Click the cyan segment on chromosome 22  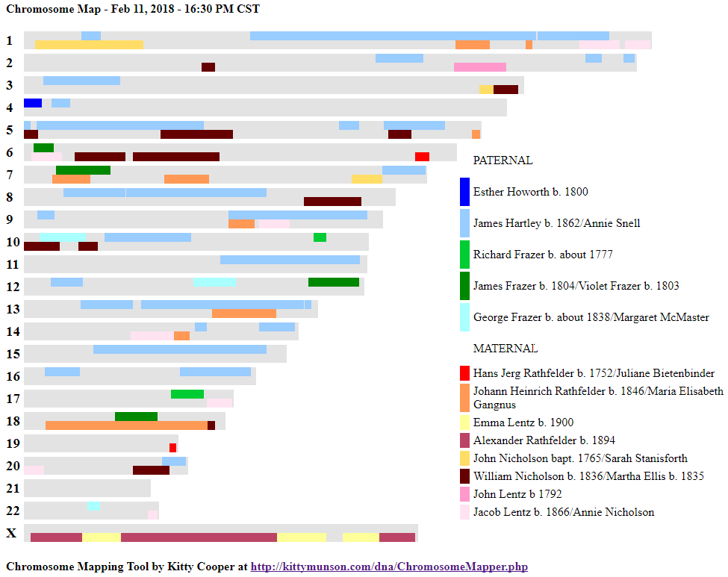point(93,506)
